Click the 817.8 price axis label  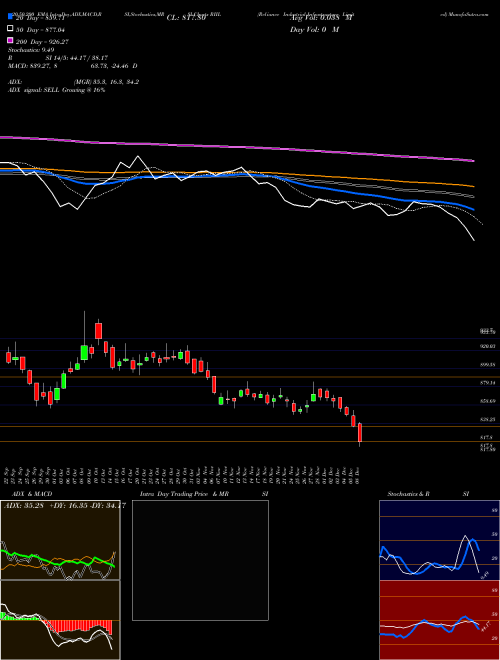(x=486, y=438)
